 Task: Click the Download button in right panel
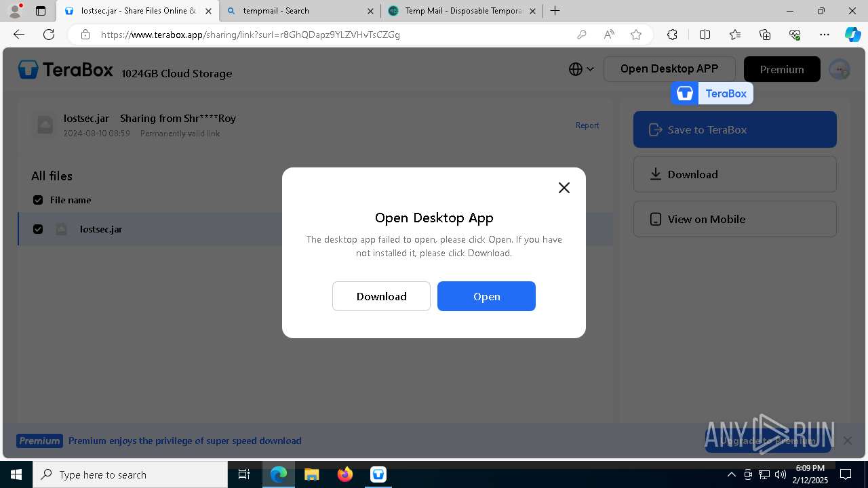point(734,174)
